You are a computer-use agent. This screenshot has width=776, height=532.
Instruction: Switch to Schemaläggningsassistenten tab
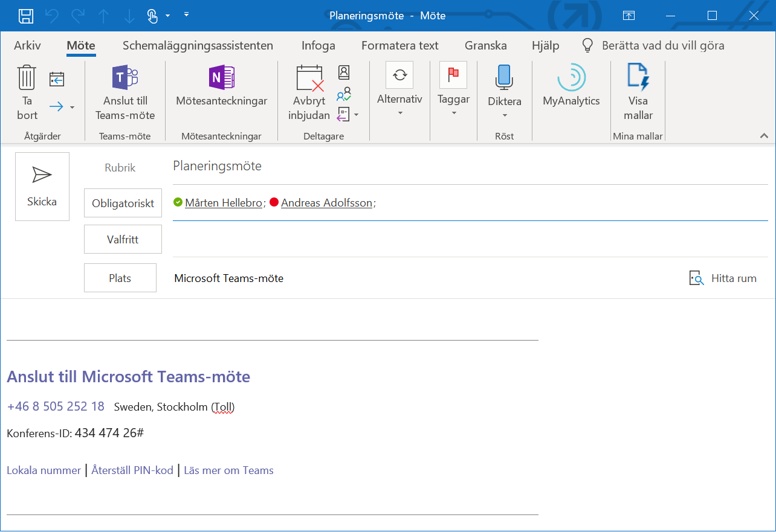pyautogui.click(x=198, y=45)
